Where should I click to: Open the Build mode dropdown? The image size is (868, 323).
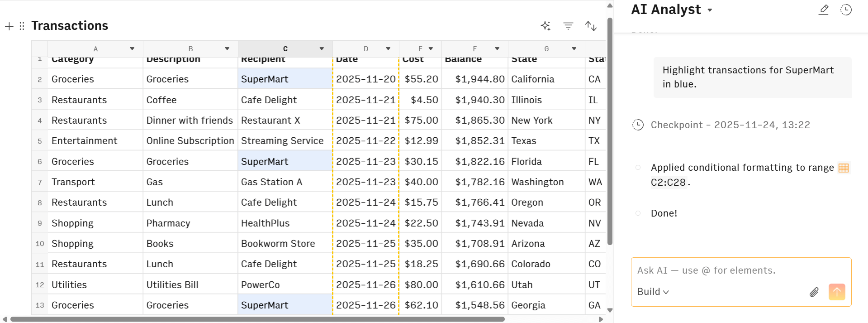tap(653, 292)
